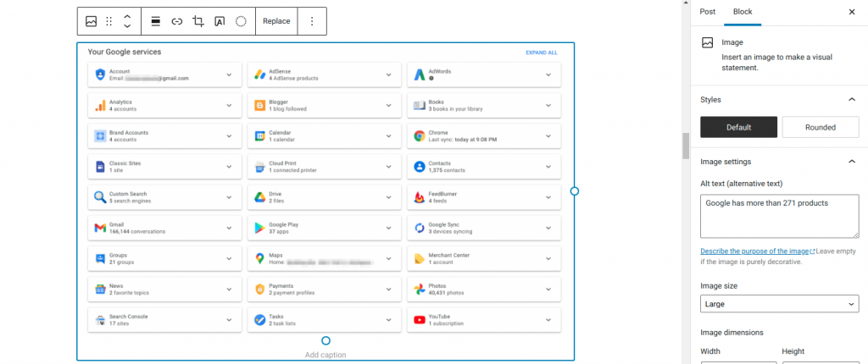
Task: Switch to the Post tab
Action: 708,12
